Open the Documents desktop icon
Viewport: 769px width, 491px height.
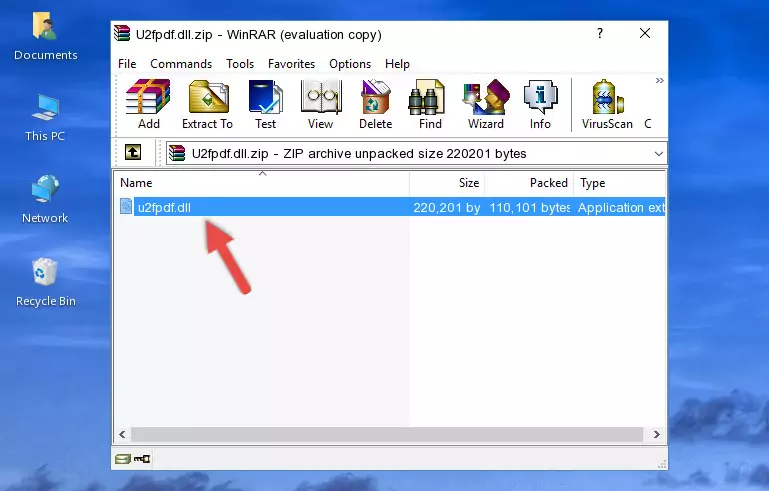tap(45, 36)
